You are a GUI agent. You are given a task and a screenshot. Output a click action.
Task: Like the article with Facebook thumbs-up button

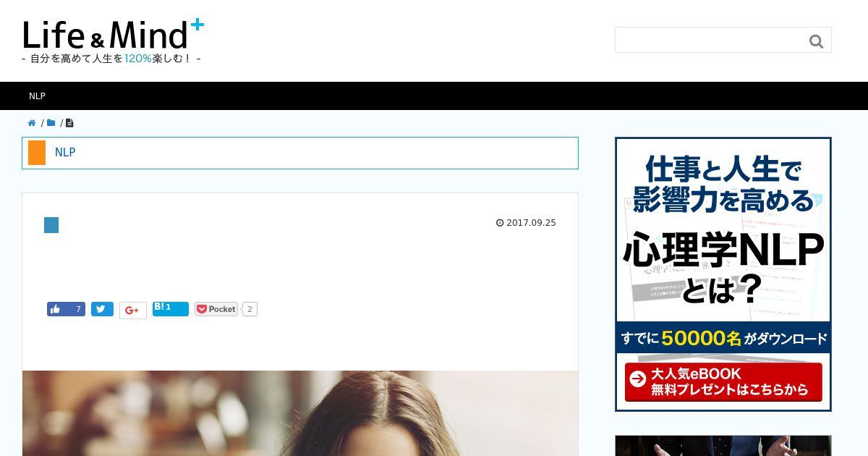pyautogui.click(x=66, y=309)
